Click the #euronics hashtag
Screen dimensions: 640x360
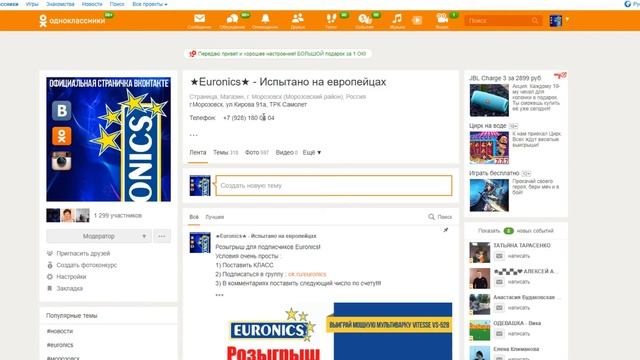60,345
